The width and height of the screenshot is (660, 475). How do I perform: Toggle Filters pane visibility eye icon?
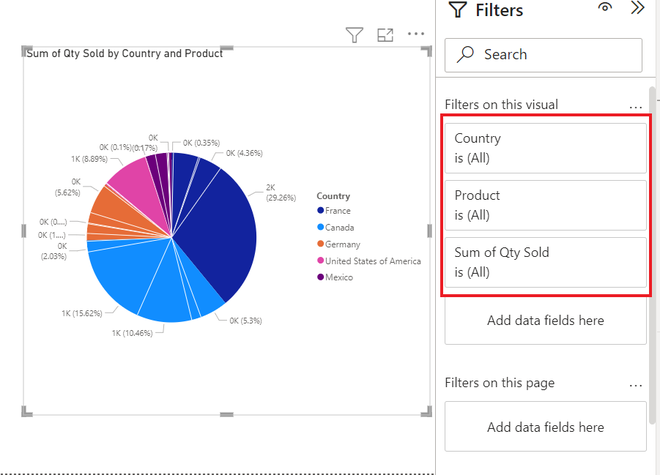605,9
